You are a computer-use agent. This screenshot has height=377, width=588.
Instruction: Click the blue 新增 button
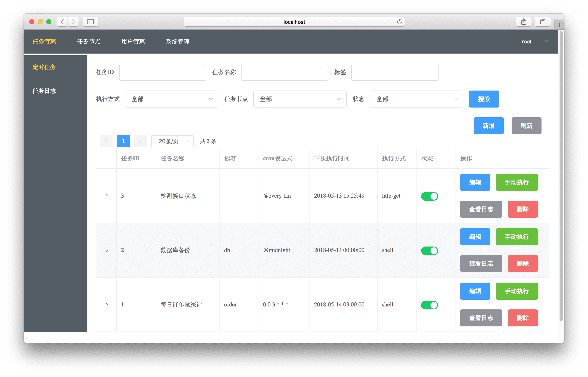[x=488, y=126]
